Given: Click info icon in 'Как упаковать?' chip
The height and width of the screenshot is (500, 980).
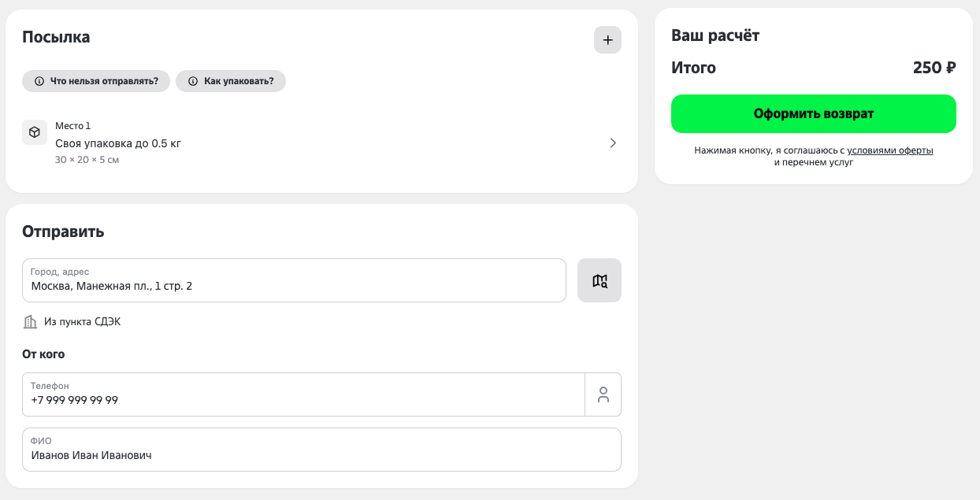Looking at the screenshot, I should point(193,81).
